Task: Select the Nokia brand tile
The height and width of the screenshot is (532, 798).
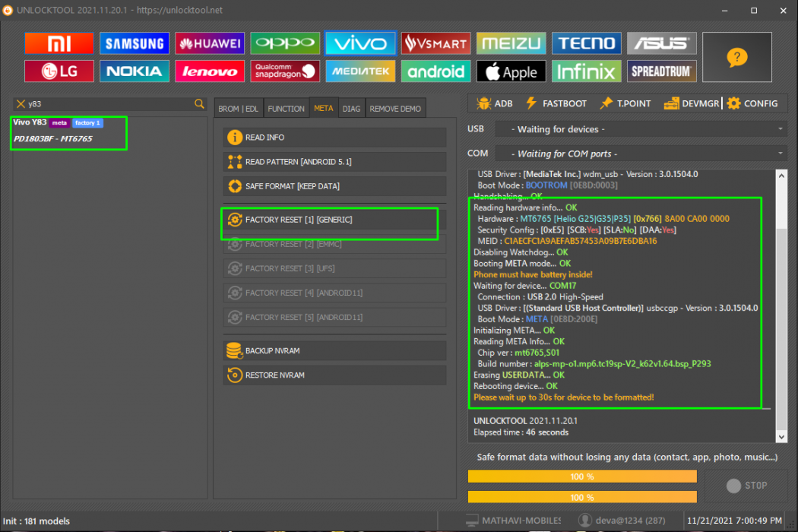Action: [x=135, y=71]
